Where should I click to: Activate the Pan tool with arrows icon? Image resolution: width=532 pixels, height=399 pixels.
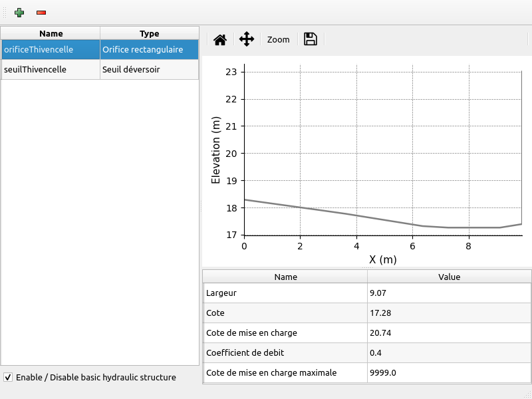tap(247, 39)
